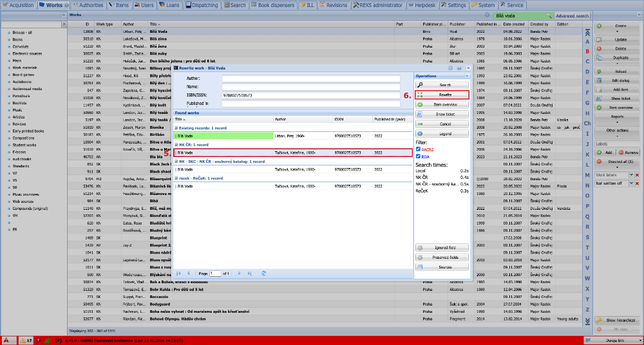The image size is (644, 345).
Task: Focus the ISBN/ISSN field in the dialog
Action: pyautogui.click(x=311, y=95)
